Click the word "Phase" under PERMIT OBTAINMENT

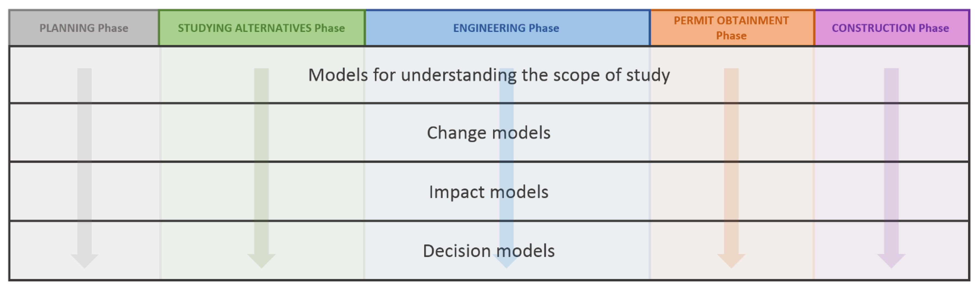pos(731,35)
